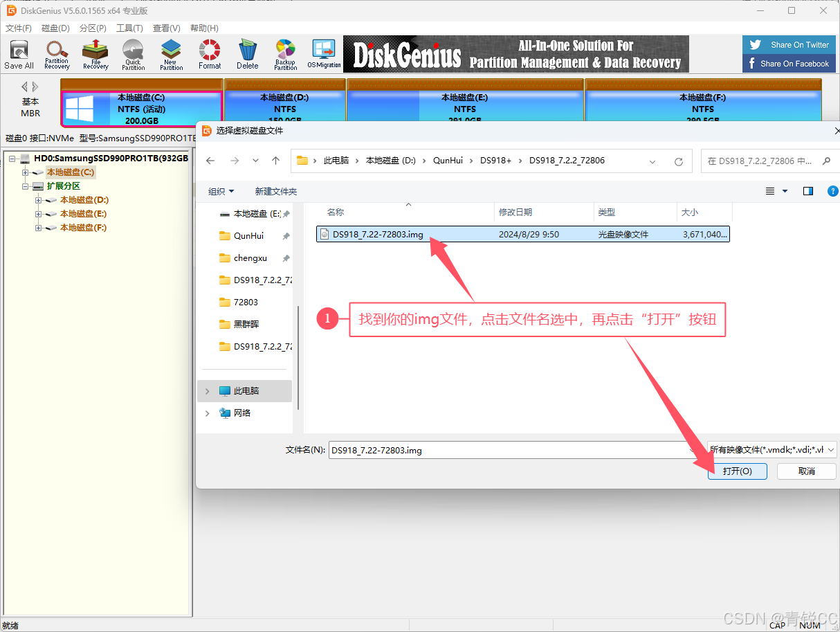Click the Save All toolbar icon
The width and height of the screenshot is (840, 632).
19,55
